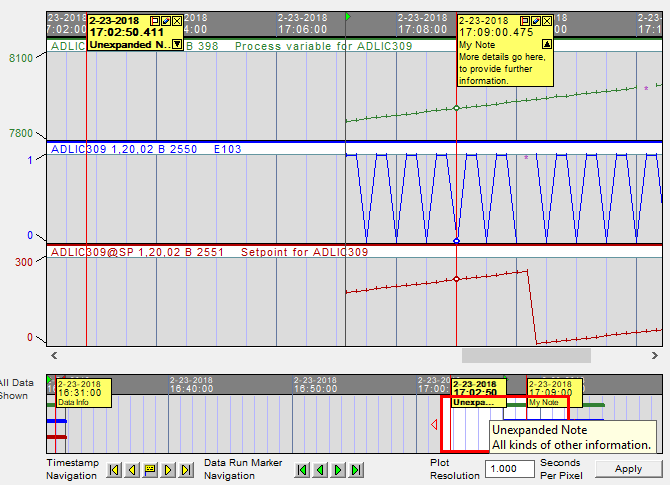The width and height of the screenshot is (670, 485).
Task: Click the horizontal scrollbar thumb below the plots
Action: point(525,354)
